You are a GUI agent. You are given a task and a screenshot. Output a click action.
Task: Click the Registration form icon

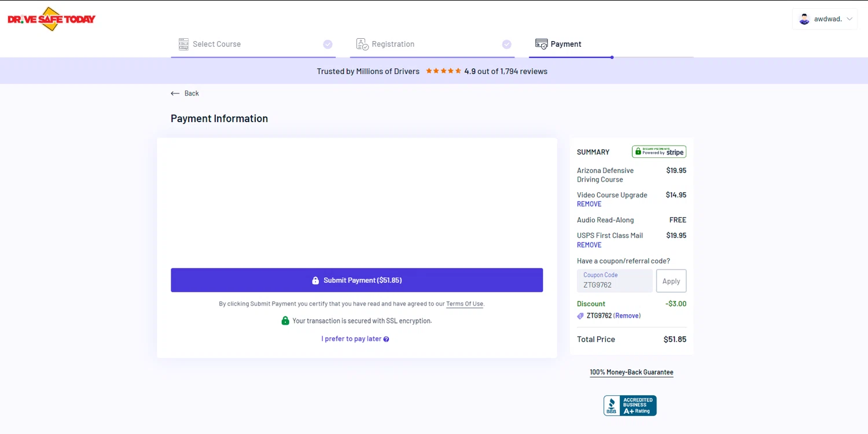(363, 44)
